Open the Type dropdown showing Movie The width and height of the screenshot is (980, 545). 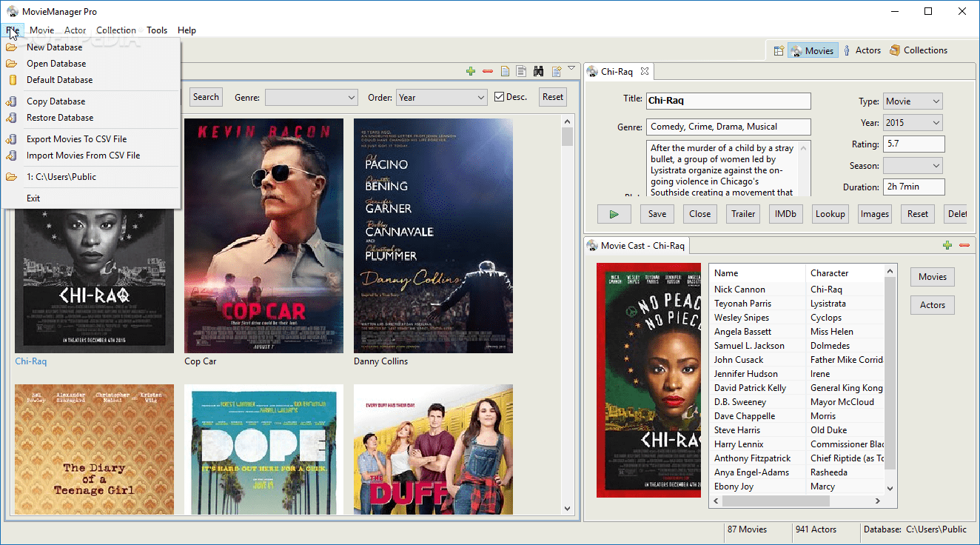pyautogui.click(x=913, y=101)
